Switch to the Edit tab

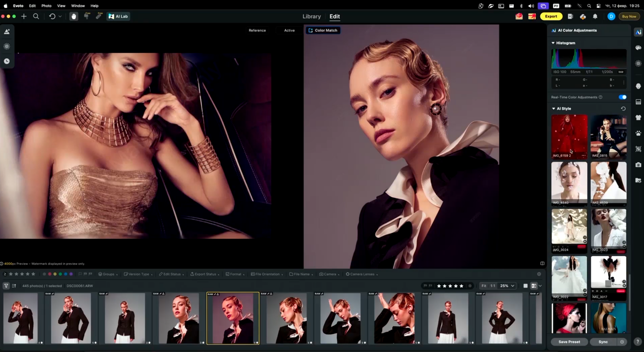coord(335,16)
